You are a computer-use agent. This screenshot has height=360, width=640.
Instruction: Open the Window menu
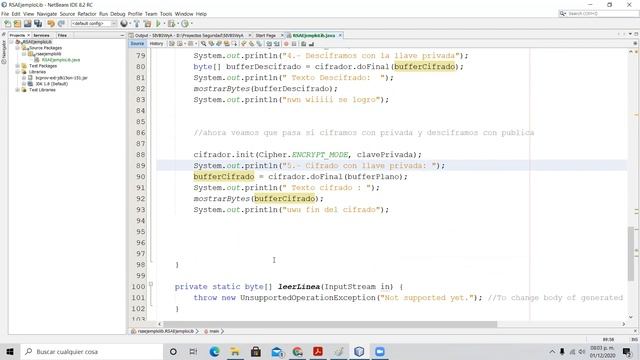[184, 14]
